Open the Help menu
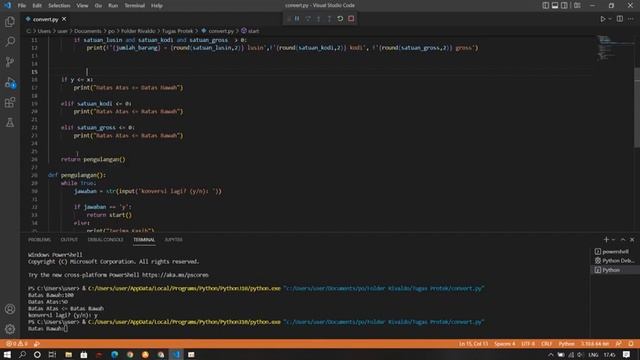Screen dimensions: 640x360 157,6
